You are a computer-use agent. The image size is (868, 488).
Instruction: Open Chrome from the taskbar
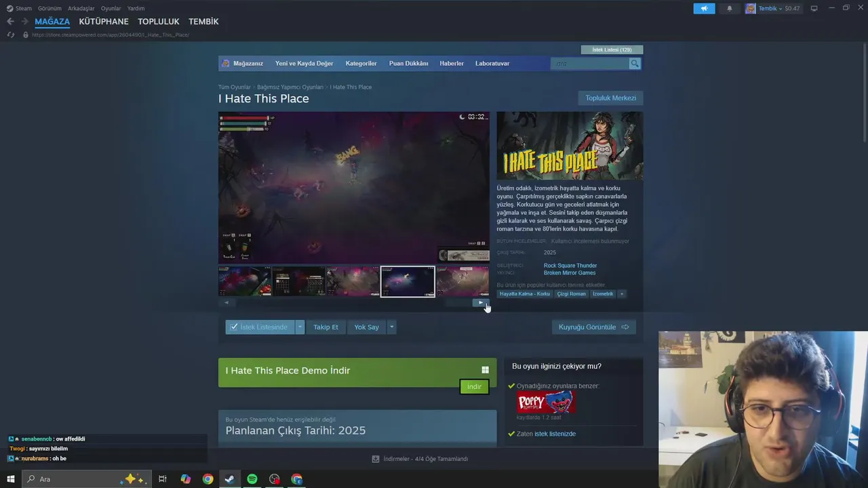[208, 479]
